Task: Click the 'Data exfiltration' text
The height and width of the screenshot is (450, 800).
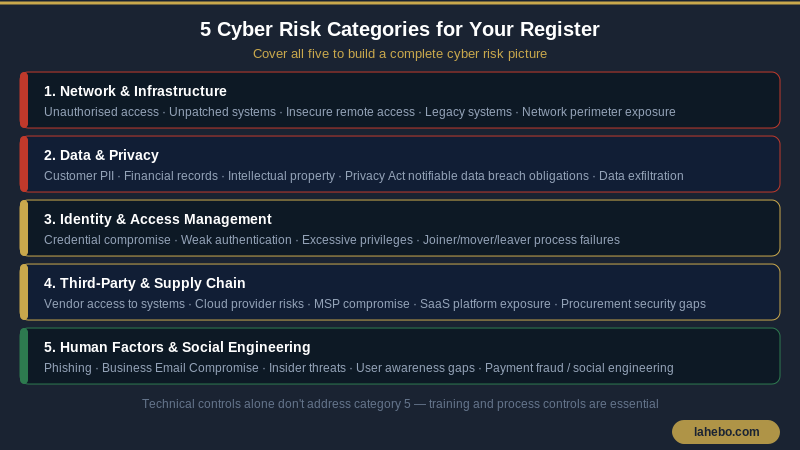Action: [x=641, y=176]
